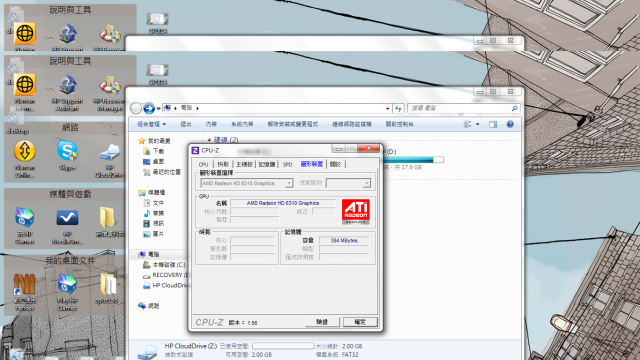Image resolution: width=640 pixels, height=360 pixels.
Task: Switch to the CPU tab in CPU-Z
Action: click(x=203, y=164)
